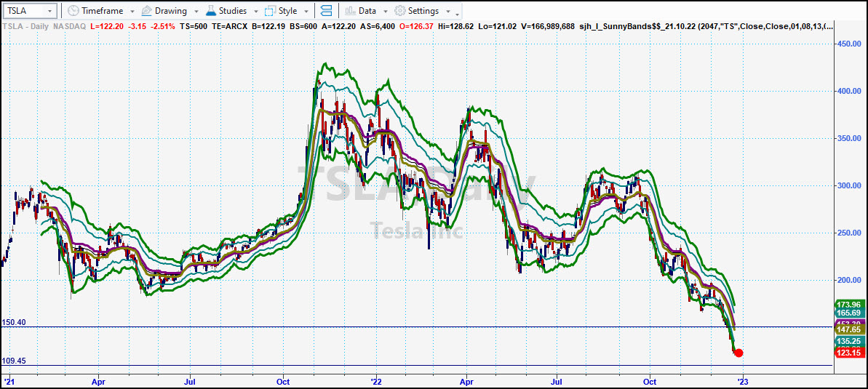Open the Studies dropdown arrow
This screenshot has width=868, height=389.
[256, 11]
